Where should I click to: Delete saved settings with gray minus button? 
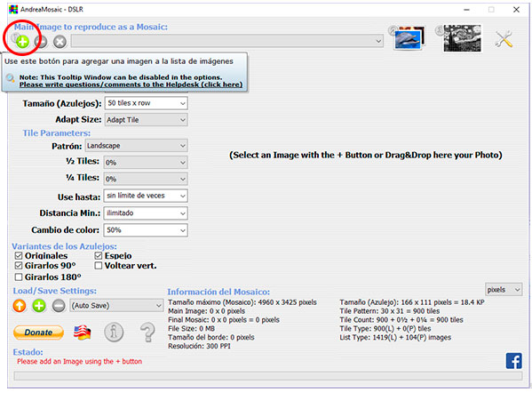point(59,305)
